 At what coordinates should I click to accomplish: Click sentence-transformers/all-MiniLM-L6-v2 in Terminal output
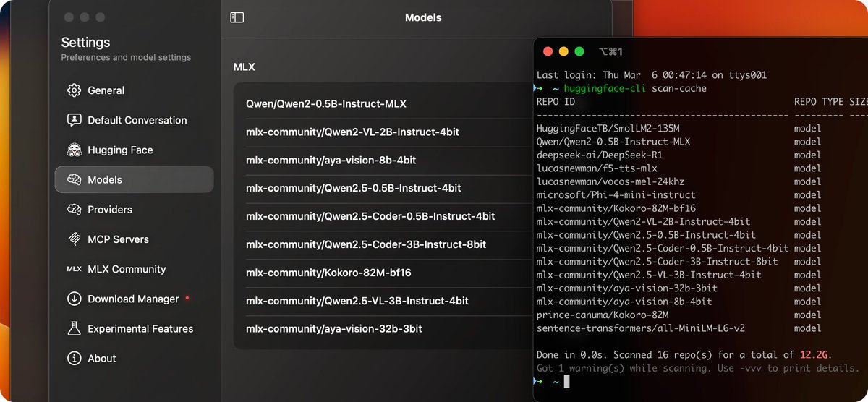[x=641, y=328]
